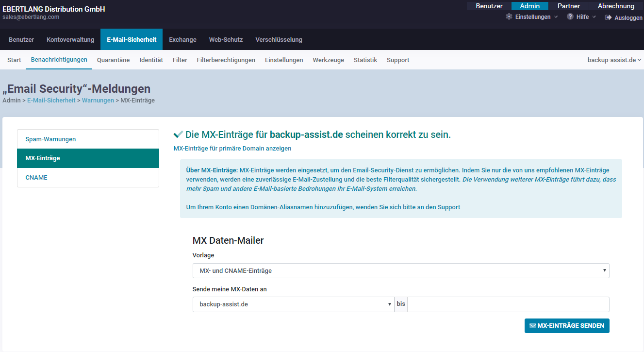Viewport: 644px width, 352px height.
Task: Click the 'Email Security'-Meldungen page title
Action: 77,89
